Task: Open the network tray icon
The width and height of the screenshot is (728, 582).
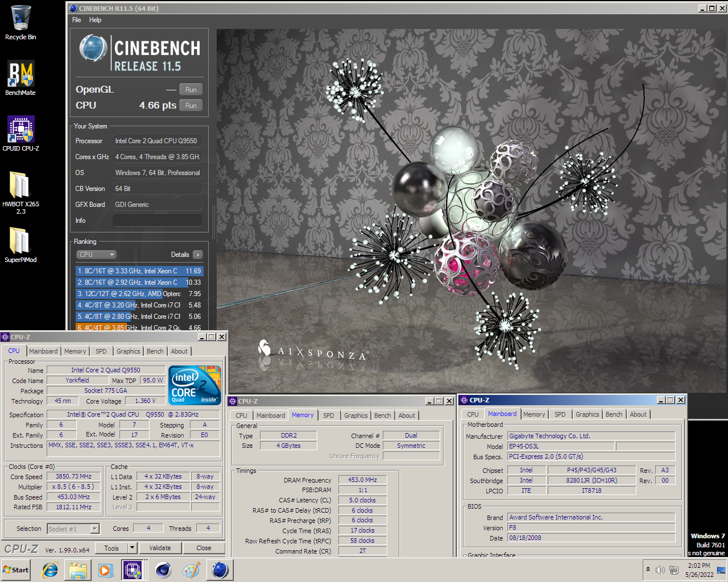Action: (674, 569)
